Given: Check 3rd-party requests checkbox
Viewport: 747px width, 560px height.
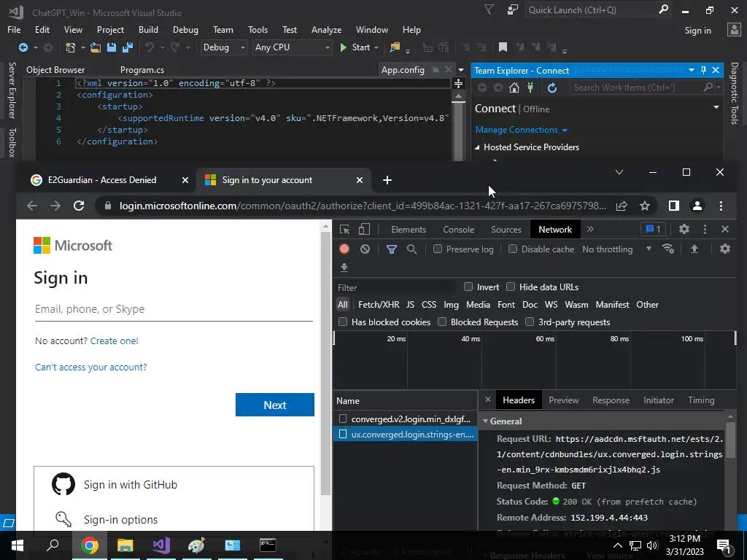Looking at the screenshot, I should pyautogui.click(x=530, y=322).
